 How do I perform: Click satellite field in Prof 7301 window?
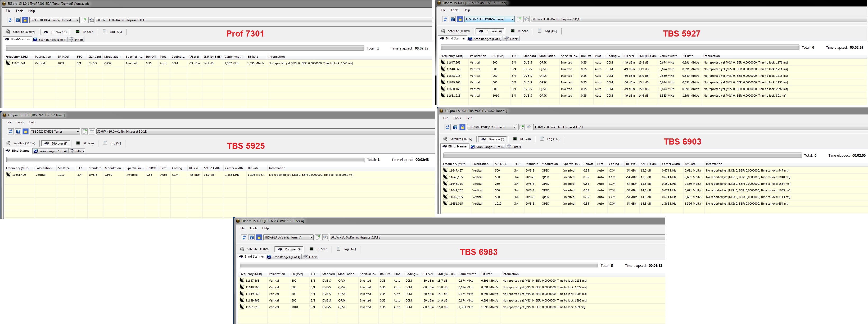[x=264, y=20]
